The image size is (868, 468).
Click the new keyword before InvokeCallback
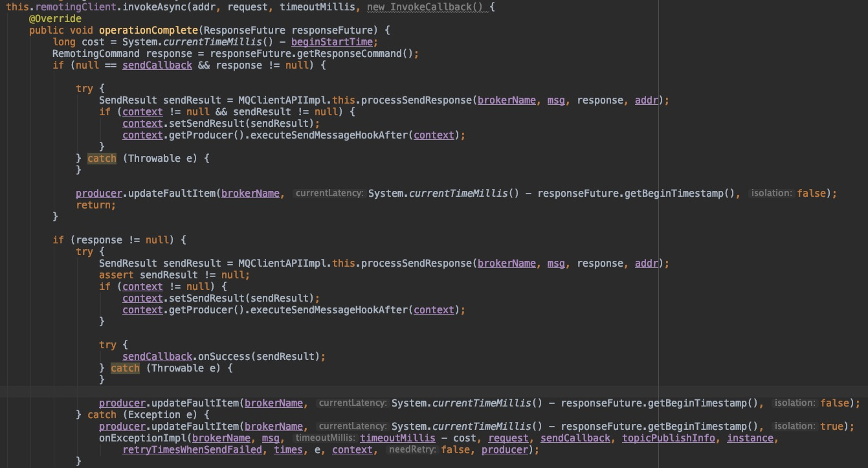(375, 7)
